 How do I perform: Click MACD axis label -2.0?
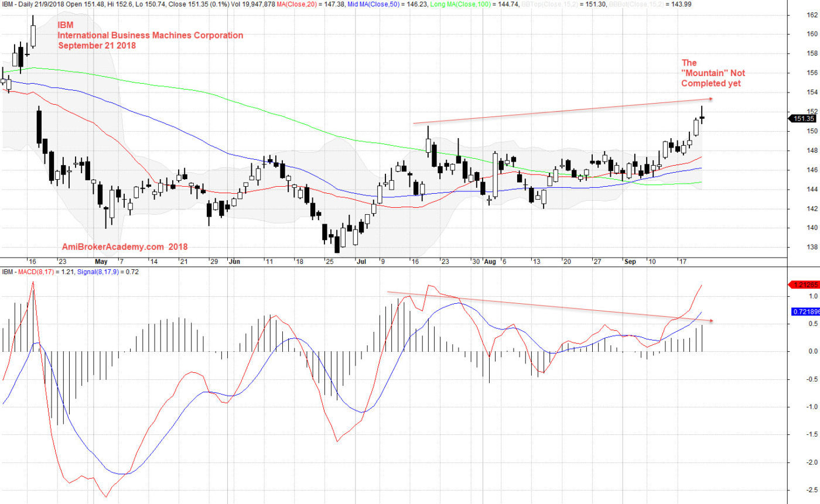[x=812, y=462]
